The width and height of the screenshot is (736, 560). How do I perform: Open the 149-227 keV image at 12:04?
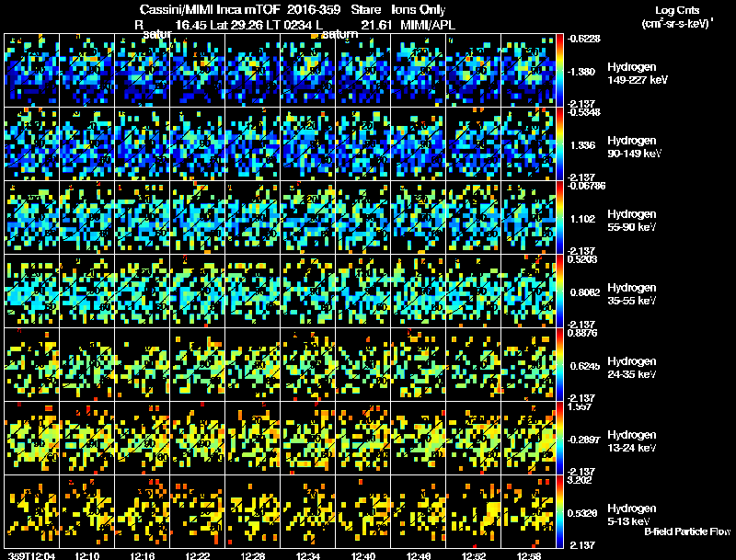31,71
